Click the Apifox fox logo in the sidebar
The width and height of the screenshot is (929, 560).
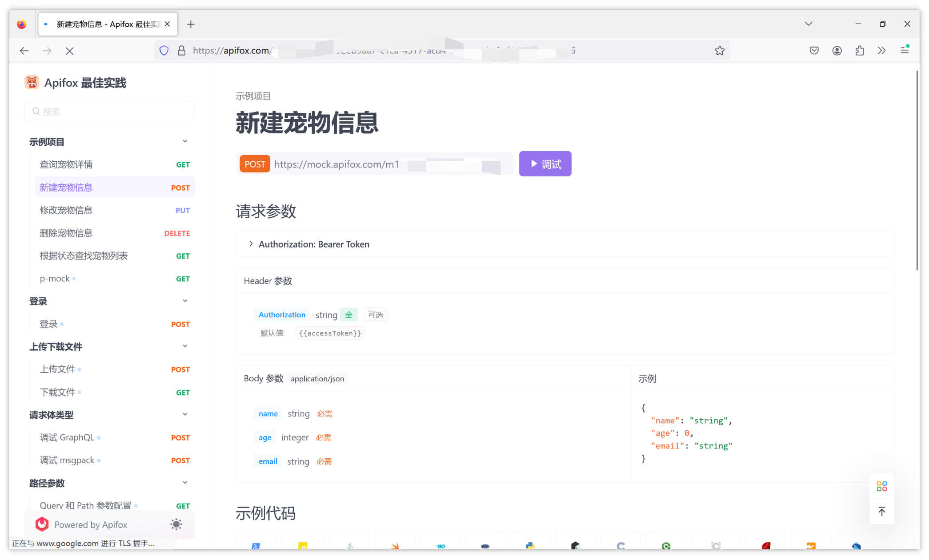pyautogui.click(x=32, y=82)
